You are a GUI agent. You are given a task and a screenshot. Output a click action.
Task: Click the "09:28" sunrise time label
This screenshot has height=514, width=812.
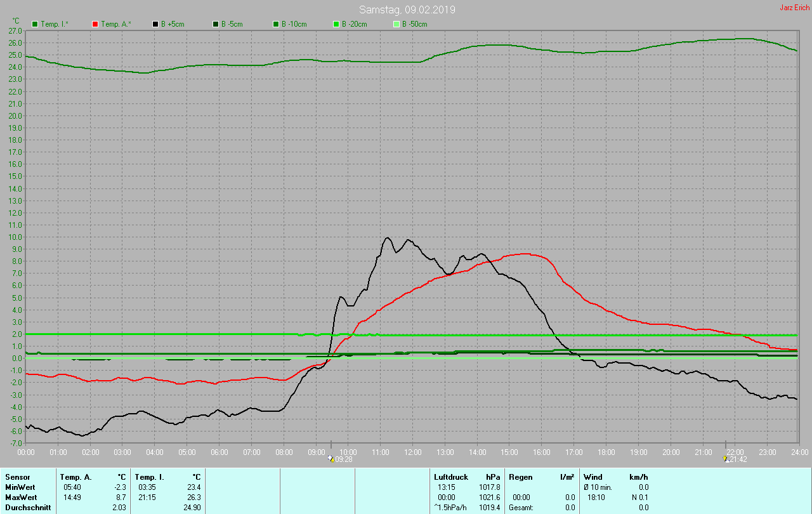(x=343, y=459)
